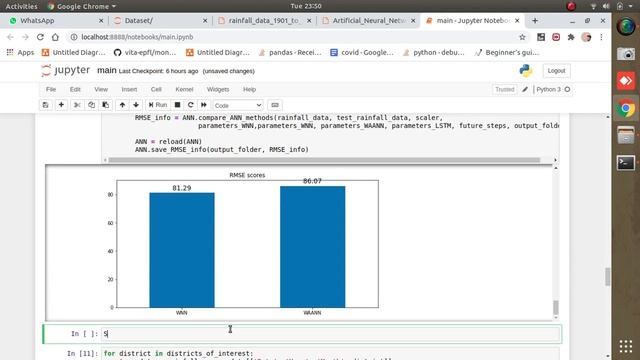Viewport: 640px width, 360px height.
Task: Click the pencil edit mode icon
Action: pos(525,89)
